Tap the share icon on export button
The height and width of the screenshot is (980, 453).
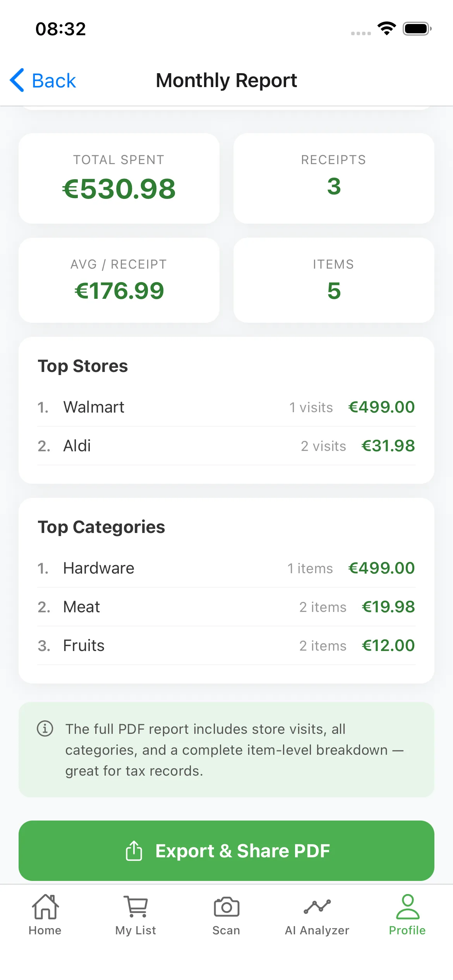point(134,851)
